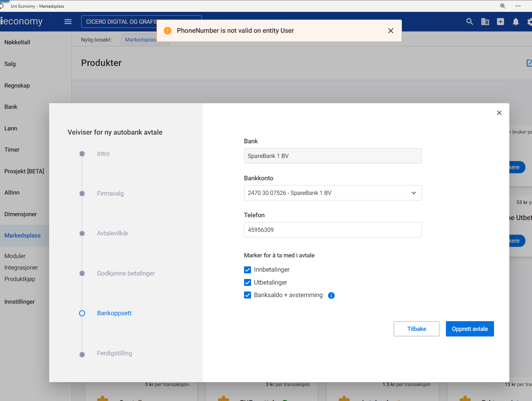Open the edit icon beside Produkter heading
Screen dimensions: 532x401
tap(529, 63)
